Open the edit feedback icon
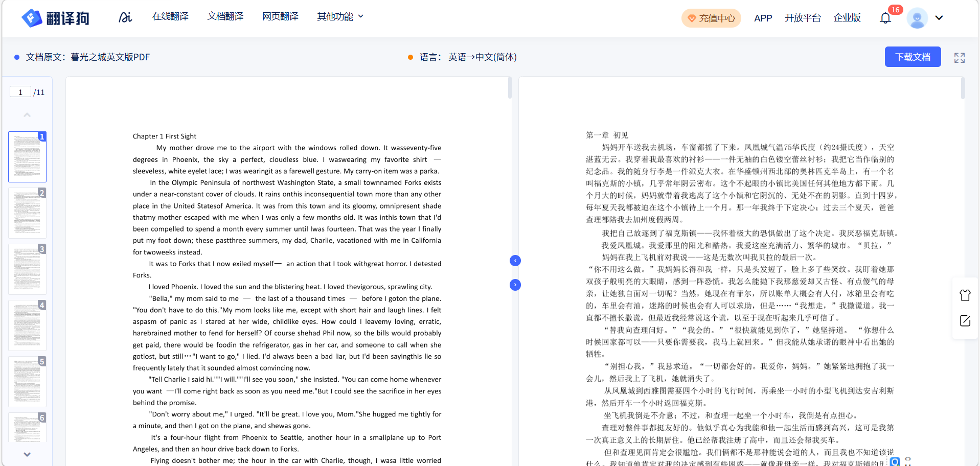Viewport: 980px width, 466px height. pyautogui.click(x=965, y=321)
